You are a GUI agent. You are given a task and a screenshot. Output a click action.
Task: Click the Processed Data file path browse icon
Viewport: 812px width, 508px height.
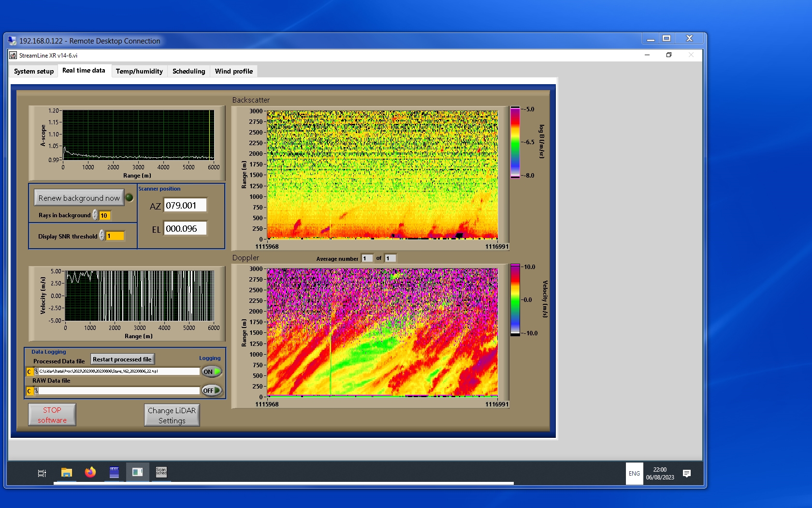(36, 372)
